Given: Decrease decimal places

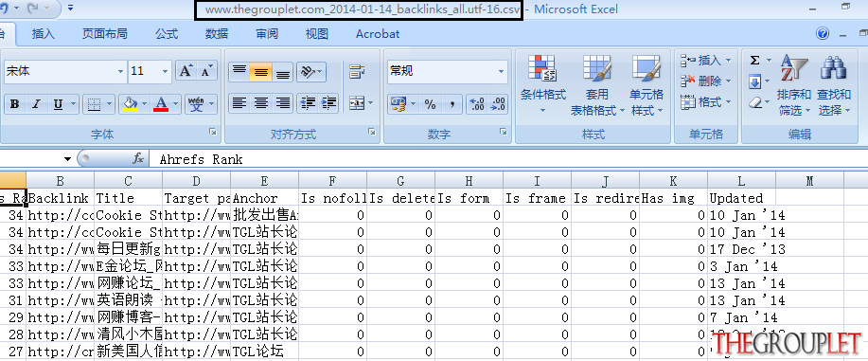Looking at the screenshot, I should coord(498,104).
